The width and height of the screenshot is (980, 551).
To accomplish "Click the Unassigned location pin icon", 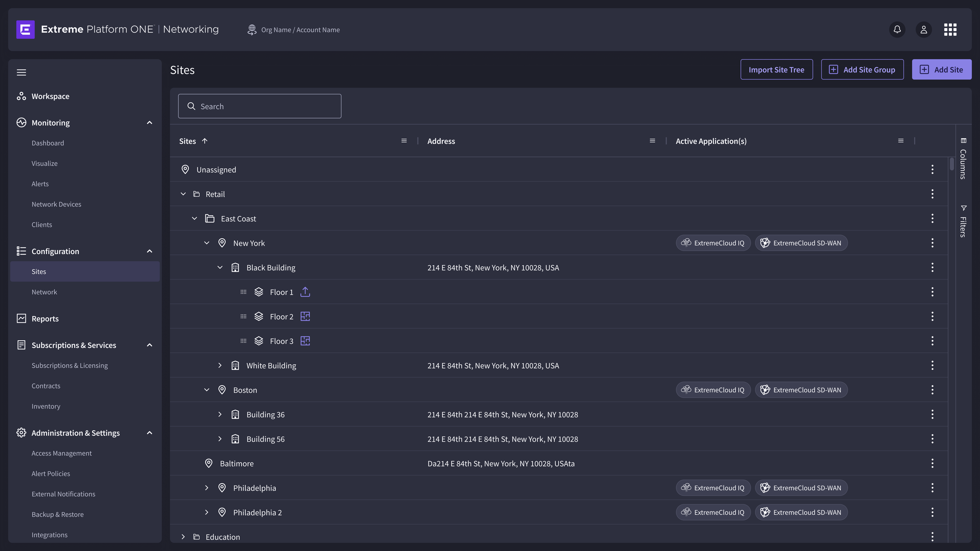I will pyautogui.click(x=185, y=169).
